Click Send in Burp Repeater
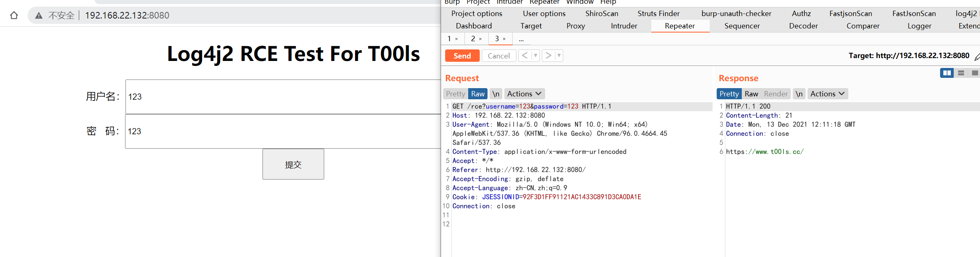 tap(462, 56)
